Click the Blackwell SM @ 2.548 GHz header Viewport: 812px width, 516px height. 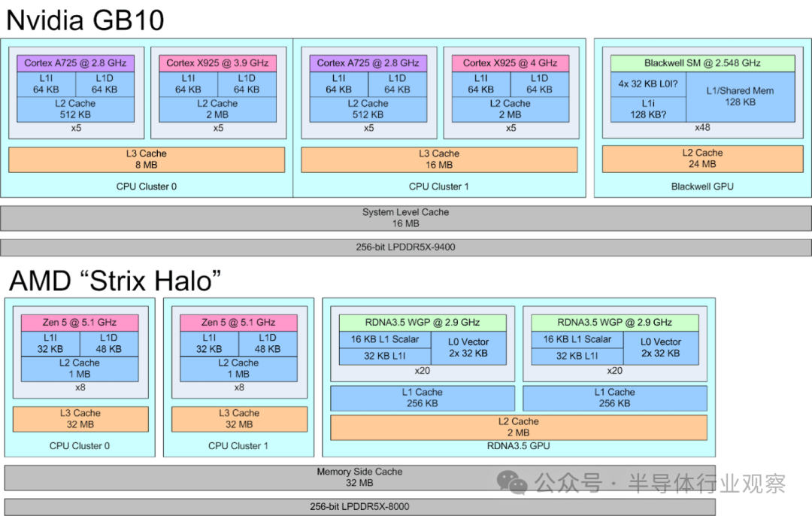pyautogui.click(x=701, y=62)
